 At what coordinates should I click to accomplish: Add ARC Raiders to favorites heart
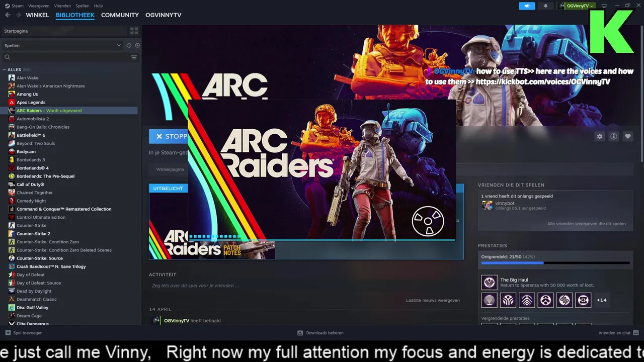click(x=628, y=136)
